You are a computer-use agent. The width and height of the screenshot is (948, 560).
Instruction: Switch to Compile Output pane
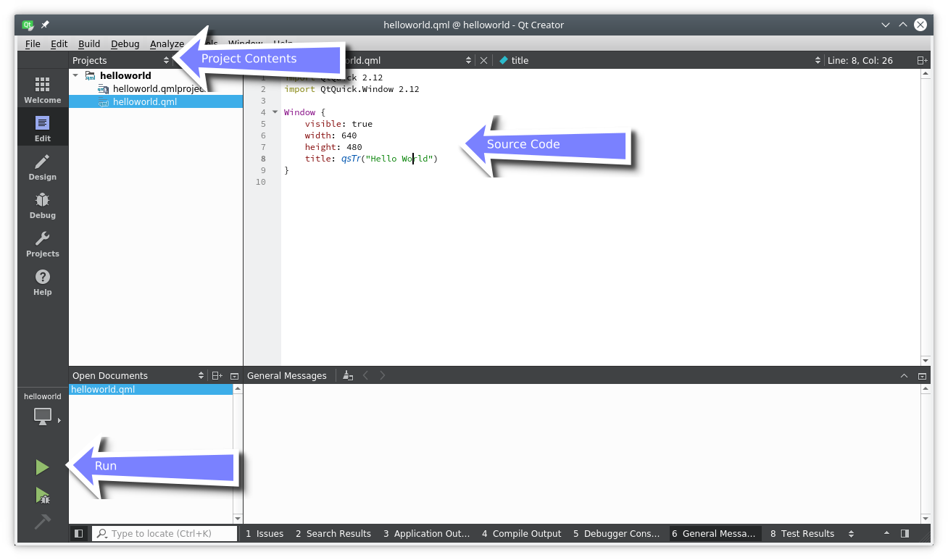[x=522, y=533]
